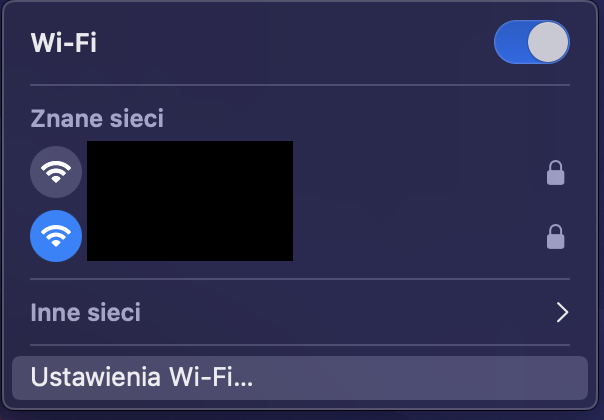
Task: Click the lock icon of the first known network
Action: (x=555, y=173)
